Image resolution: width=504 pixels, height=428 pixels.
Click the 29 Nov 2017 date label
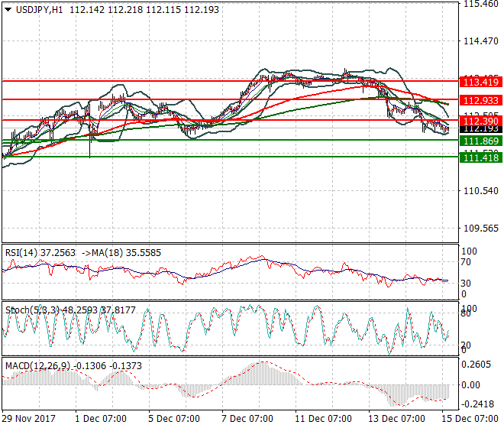28,419
